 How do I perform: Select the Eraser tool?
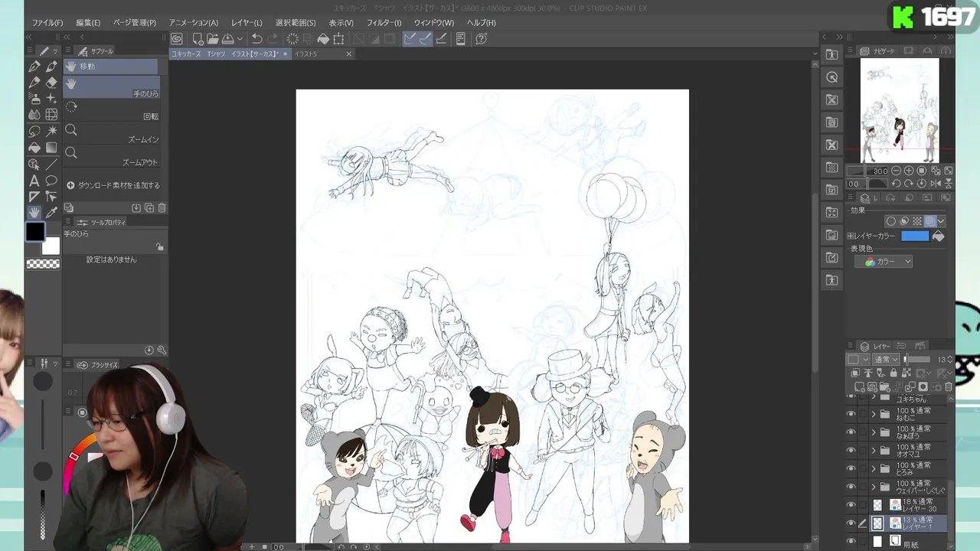pos(51,83)
